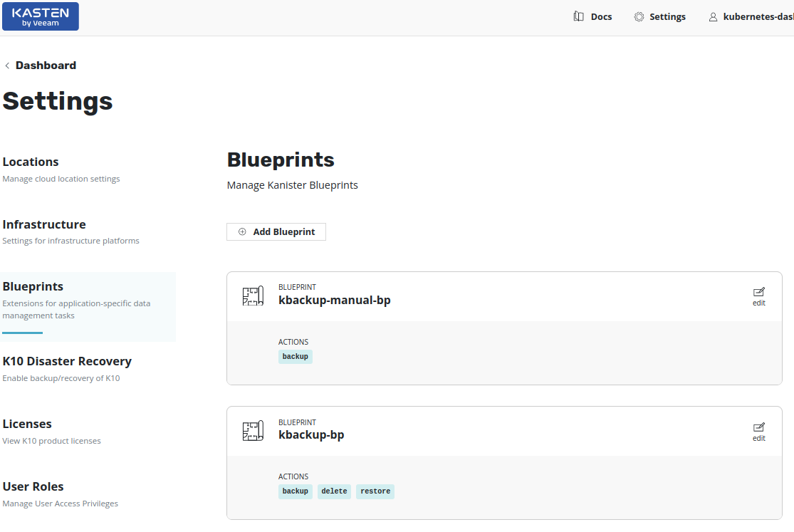794x532 pixels.
Task: Click the user profile icon
Action: pyautogui.click(x=713, y=17)
